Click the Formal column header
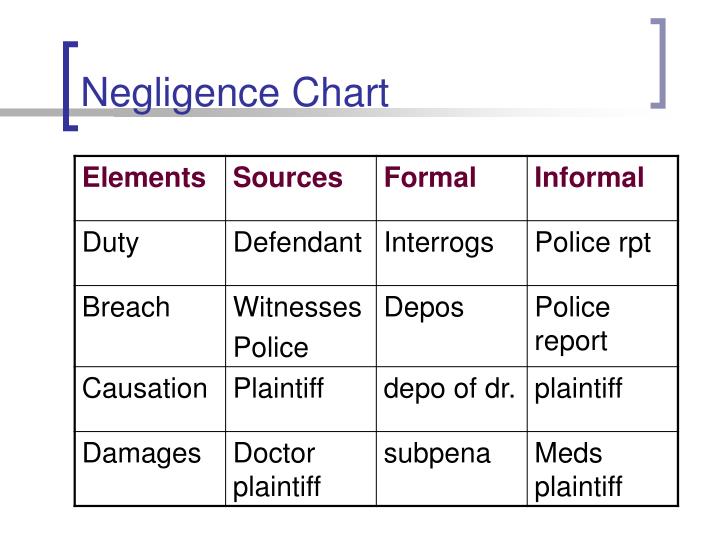 point(431,178)
